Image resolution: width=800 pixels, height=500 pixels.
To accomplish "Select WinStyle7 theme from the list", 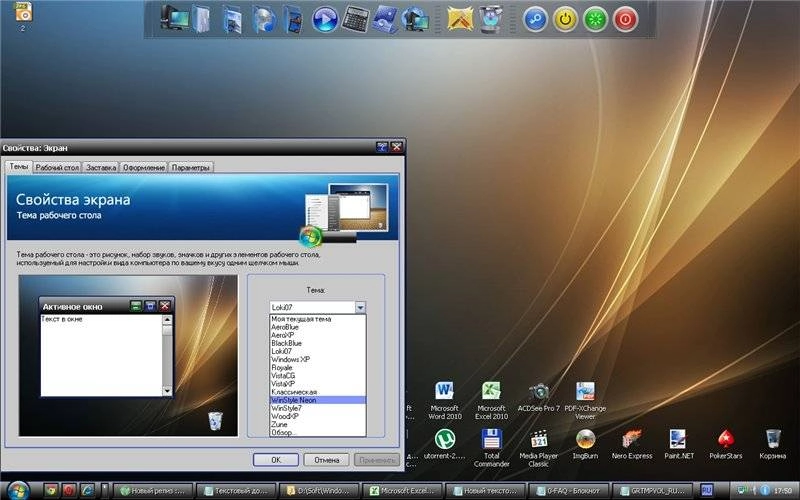I will [x=317, y=408].
